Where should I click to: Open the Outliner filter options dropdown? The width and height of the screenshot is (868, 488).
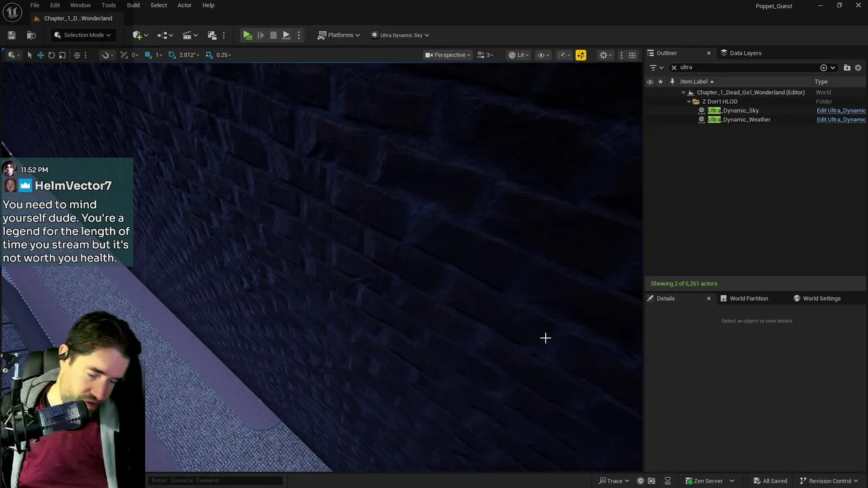(x=656, y=68)
